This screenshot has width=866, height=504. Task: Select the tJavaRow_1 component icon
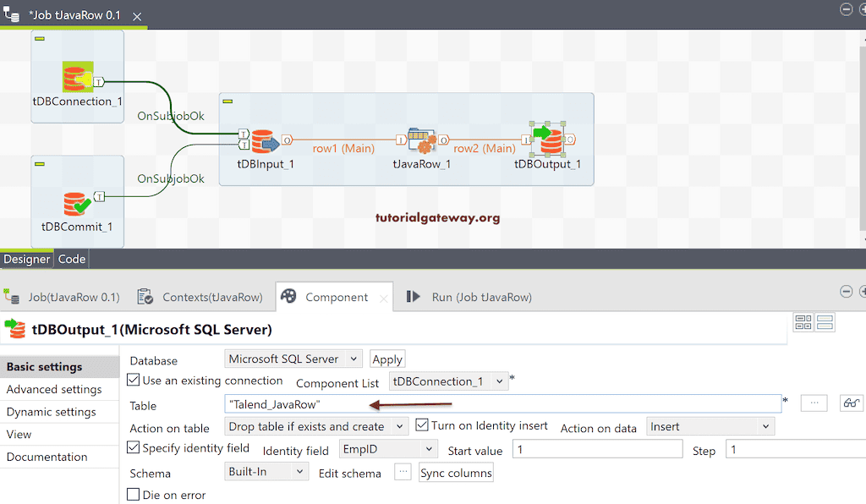(x=420, y=141)
